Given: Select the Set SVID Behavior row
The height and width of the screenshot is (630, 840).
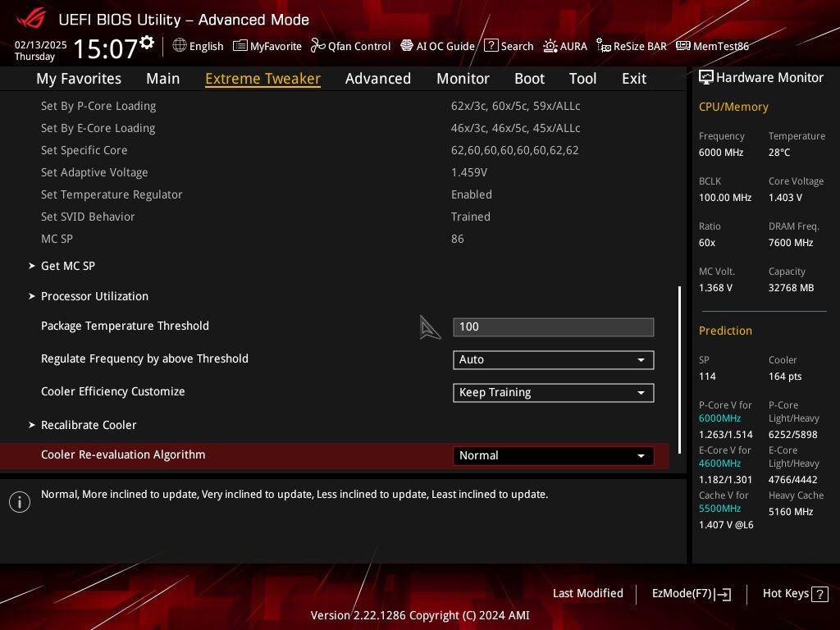Looking at the screenshot, I should (335, 217).
